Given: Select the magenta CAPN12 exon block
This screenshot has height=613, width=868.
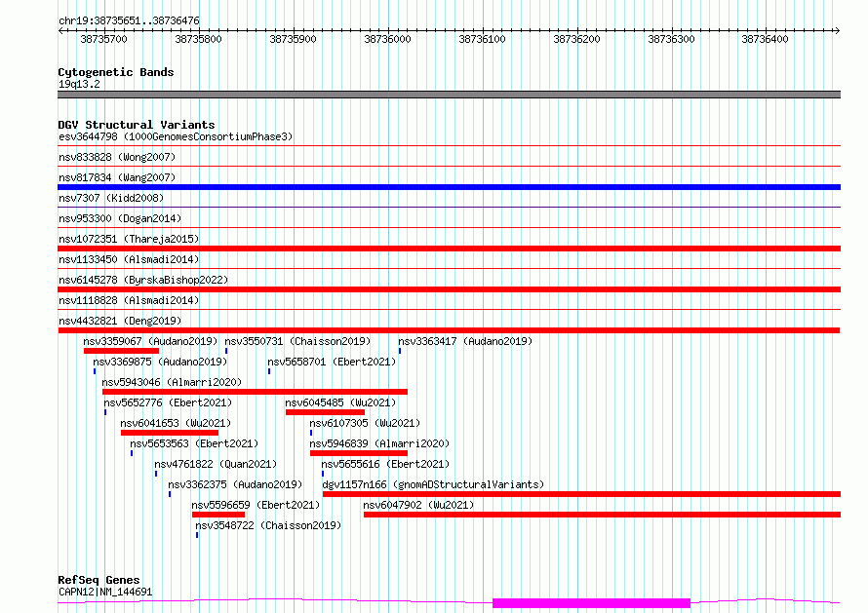Looking at the screenshot, I should point(591,603).
